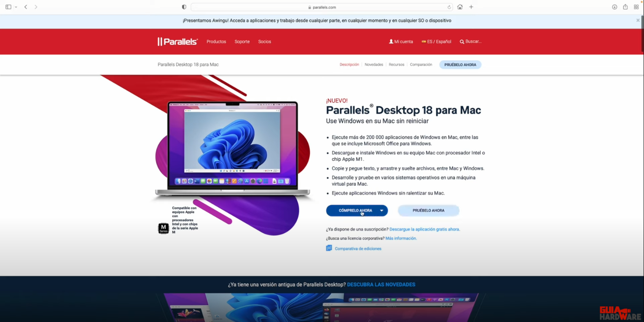
Task: Click the Share button in the browser toolbar
Action: 625,7
